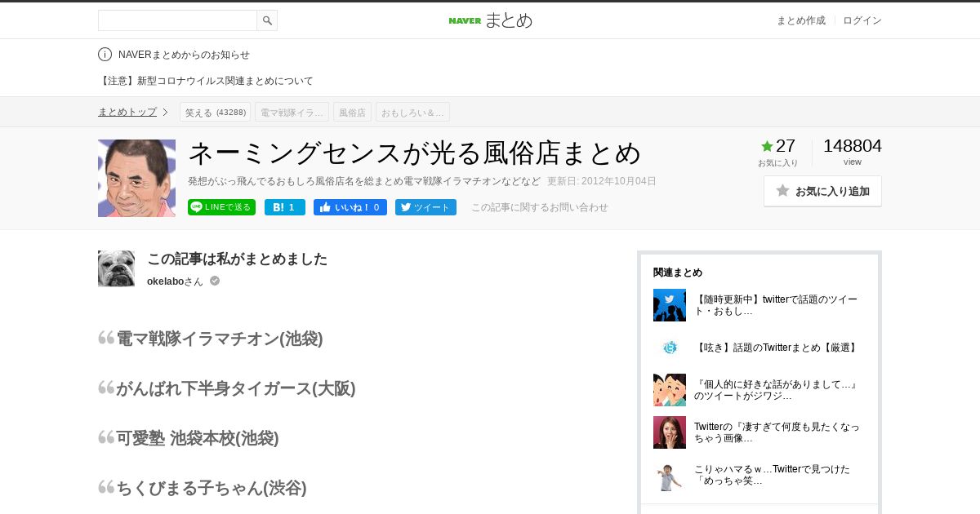The image size is (980, 514).
Task: Click the article caricature thumbnail image
Action: (x=136, y=178)
